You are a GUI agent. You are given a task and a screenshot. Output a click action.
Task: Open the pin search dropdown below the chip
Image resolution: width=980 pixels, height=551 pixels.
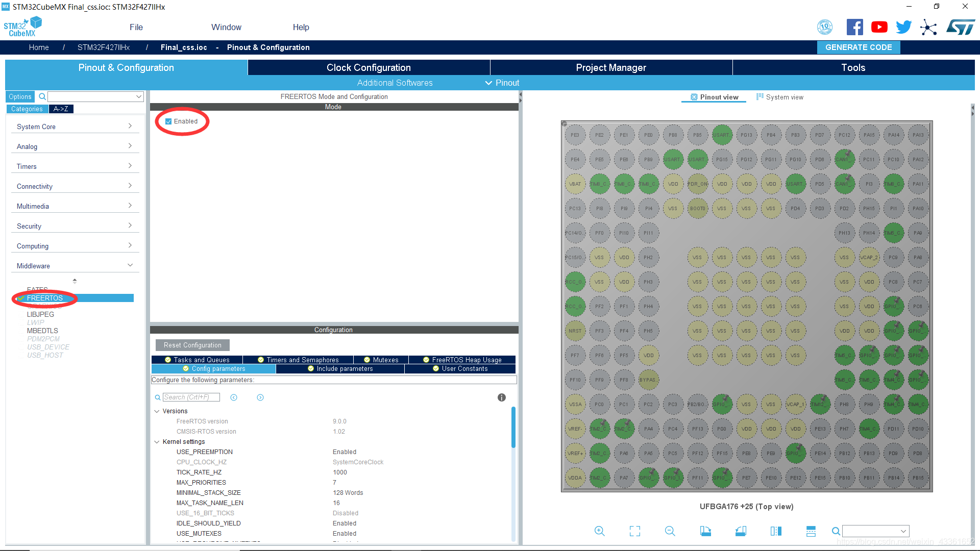903,531
